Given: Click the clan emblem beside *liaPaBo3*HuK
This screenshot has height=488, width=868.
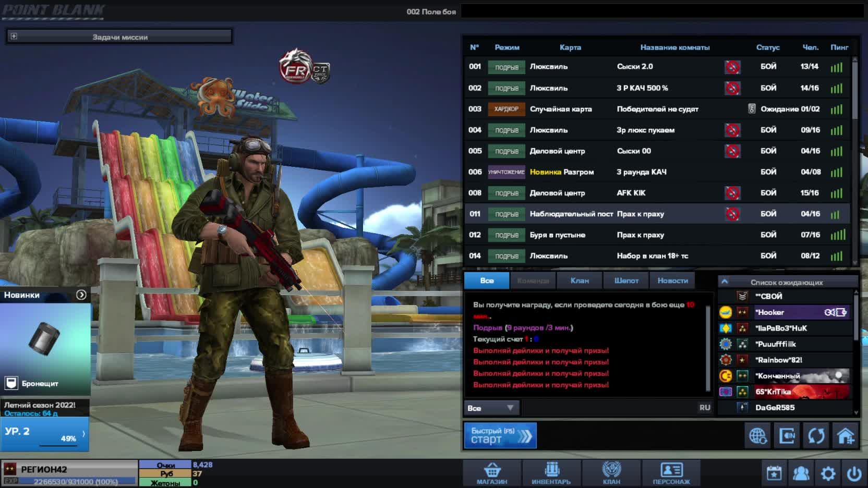Looking at the screenshot, I should 726,328.
